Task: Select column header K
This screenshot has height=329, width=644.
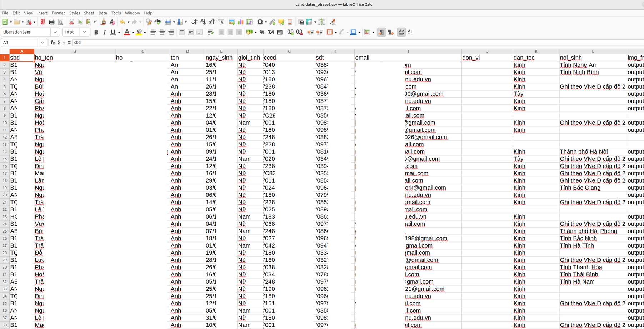Action: (x=536, y=51)
